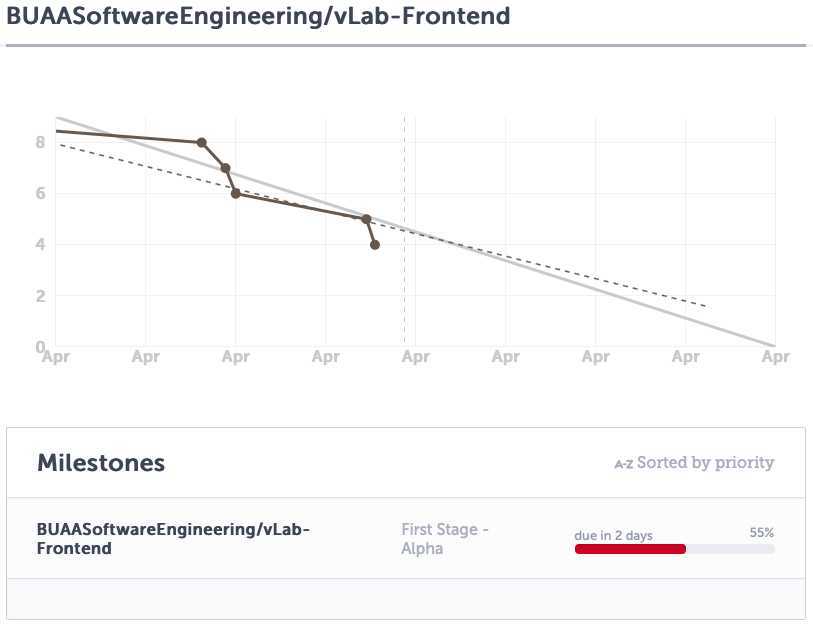The image size is (813, 626).
Task: Open the vLab-Frontend repository in the milestone row
Action: point(173,538)
